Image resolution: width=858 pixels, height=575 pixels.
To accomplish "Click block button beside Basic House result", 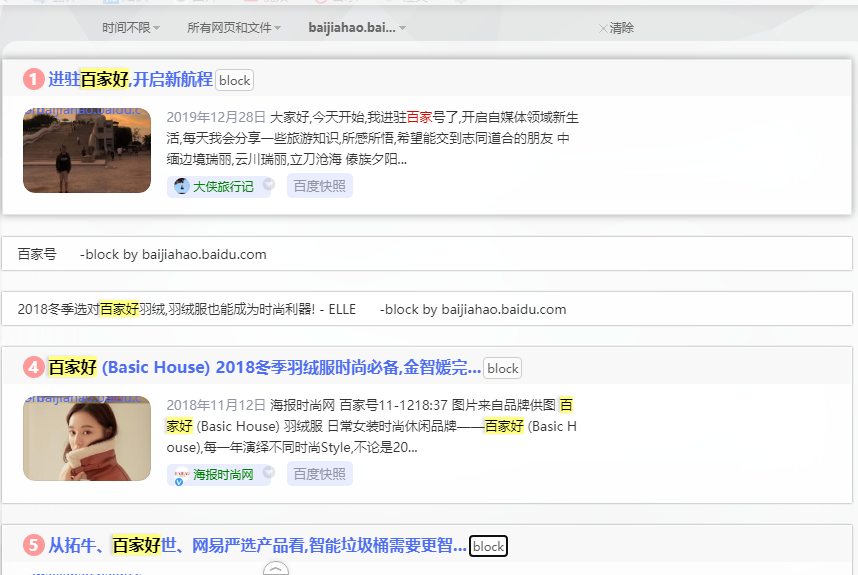I will [x=502, y=368].
